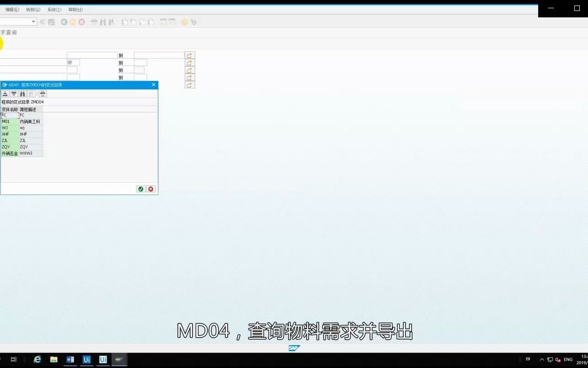
Task: Click the wide 'to' selection input field
Action: [159, 55]
